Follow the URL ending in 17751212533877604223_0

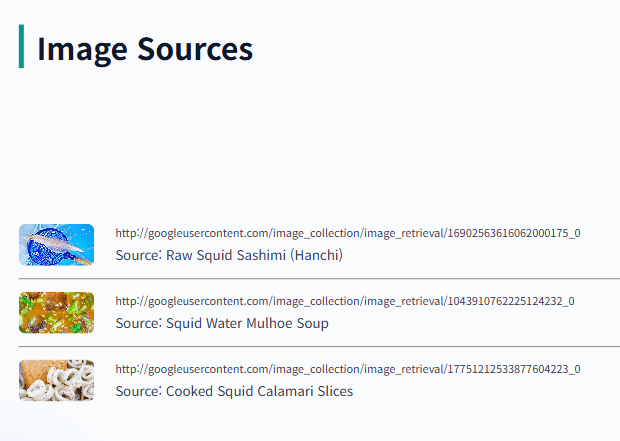point(348,369)
